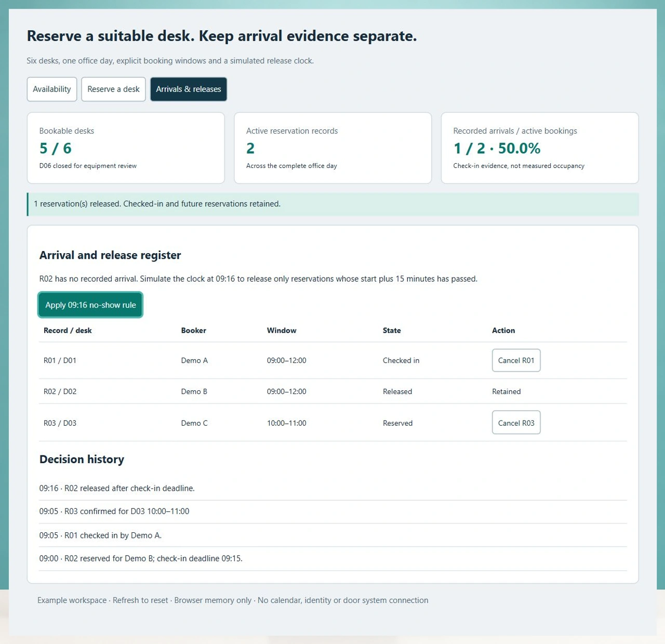
Task: Click the 10:00–11:00 window cell
Action: (x=287, y=423)
